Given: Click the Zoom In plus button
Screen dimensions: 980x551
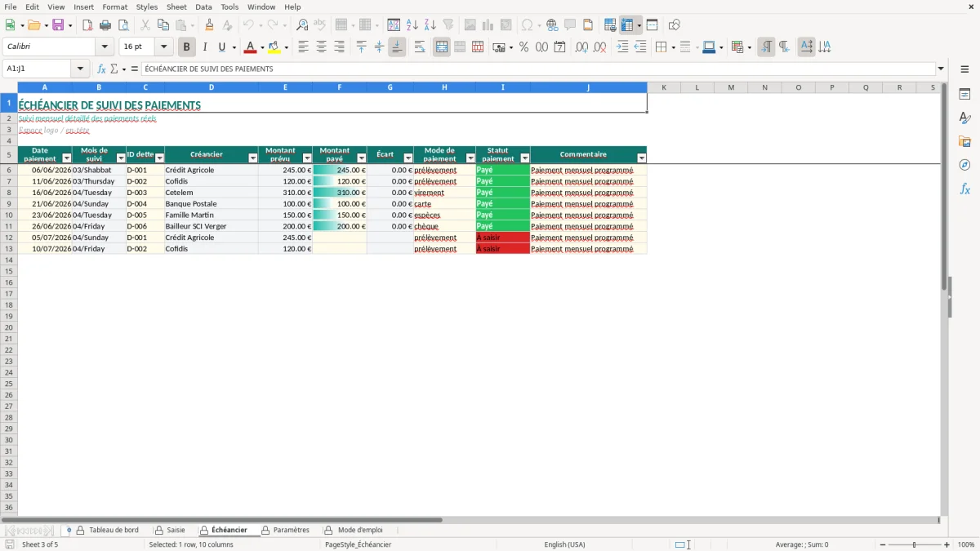Looking at the screenshot, I should point(947,544).
